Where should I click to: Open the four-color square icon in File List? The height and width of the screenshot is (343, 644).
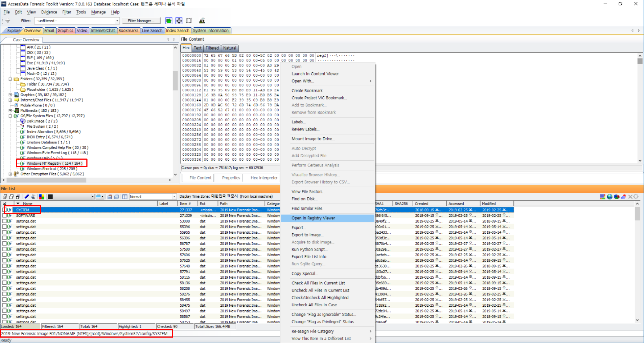(42, 197)
